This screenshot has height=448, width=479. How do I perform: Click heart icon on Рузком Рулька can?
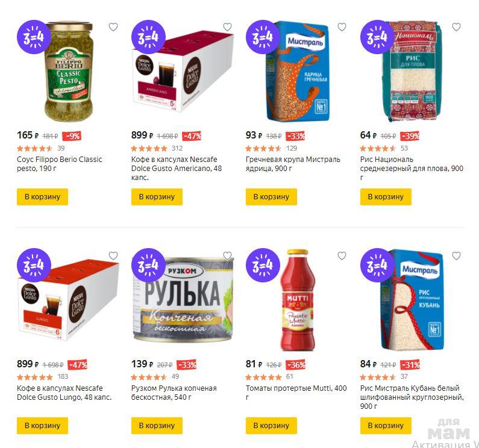point(227,256)
